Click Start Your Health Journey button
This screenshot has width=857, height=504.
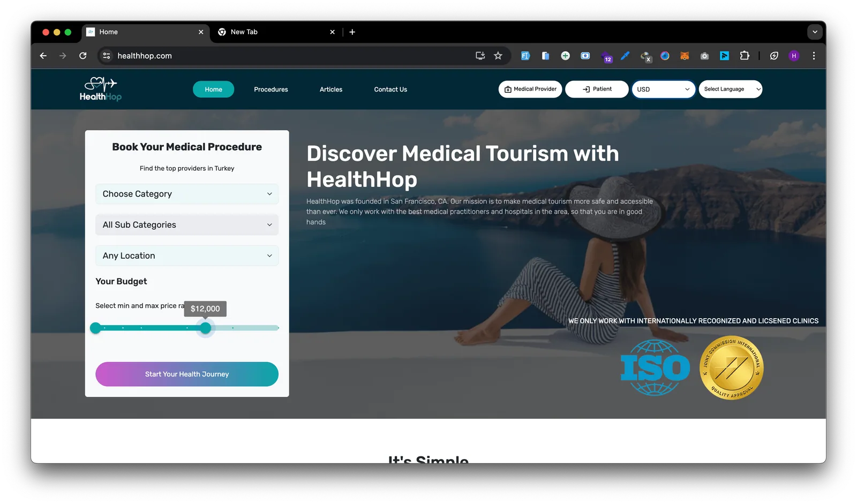point(187,374)
